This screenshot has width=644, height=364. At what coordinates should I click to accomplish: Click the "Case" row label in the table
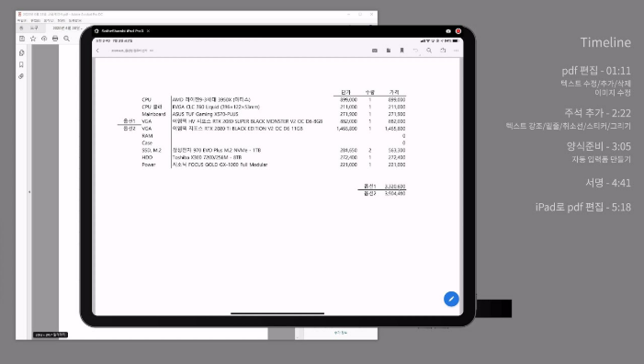147,143
